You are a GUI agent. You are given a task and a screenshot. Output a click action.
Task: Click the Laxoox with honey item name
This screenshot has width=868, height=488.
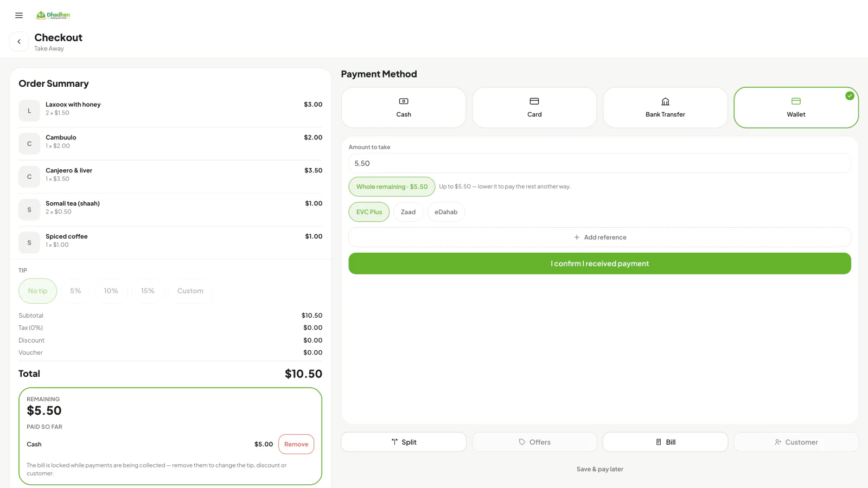click(73, 105)
